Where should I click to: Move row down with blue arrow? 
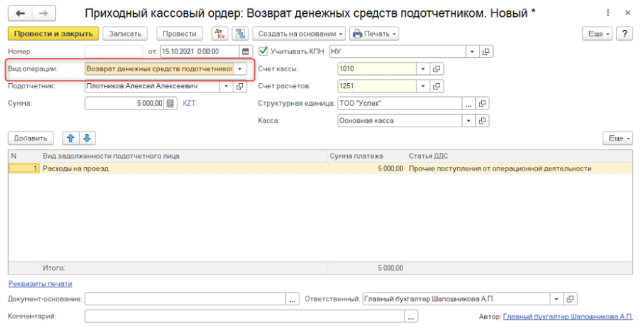tap(87, 138)
